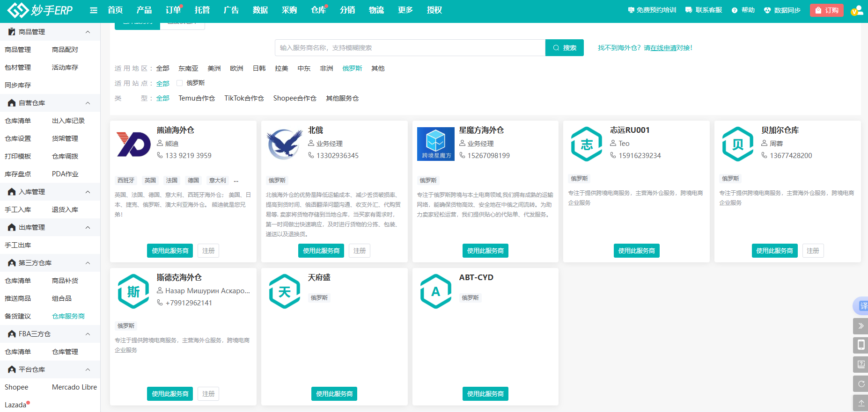The height and width of the screenshot is (412, 868).
Task: Click the provider name search field
Action: click(410, 48)
